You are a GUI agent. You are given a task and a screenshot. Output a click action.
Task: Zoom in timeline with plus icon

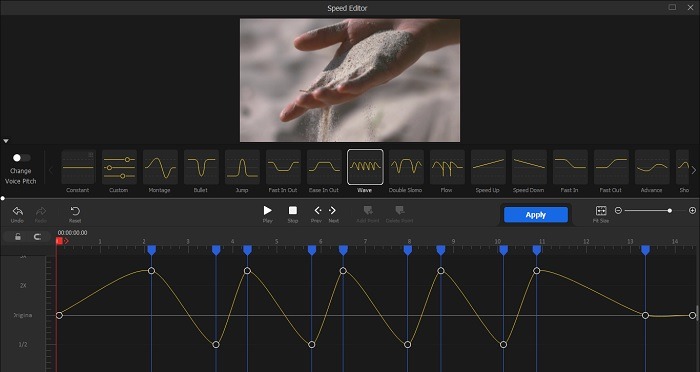(692, 210)
